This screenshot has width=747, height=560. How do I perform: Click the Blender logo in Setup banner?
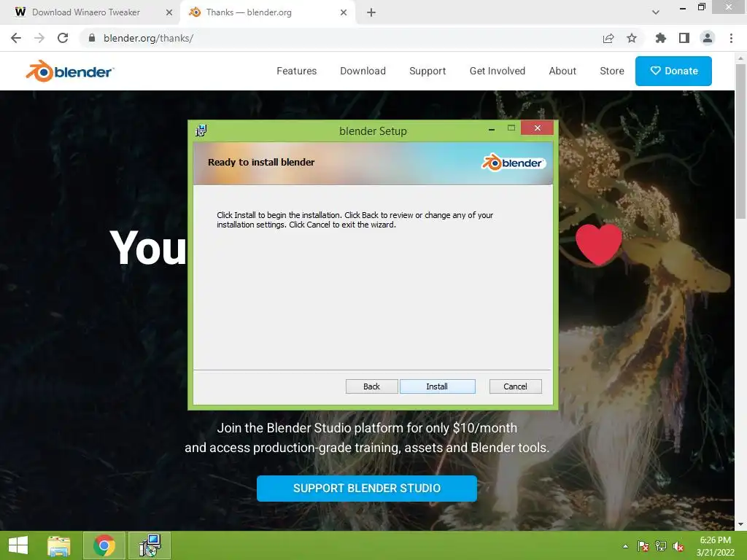[513, 163]
